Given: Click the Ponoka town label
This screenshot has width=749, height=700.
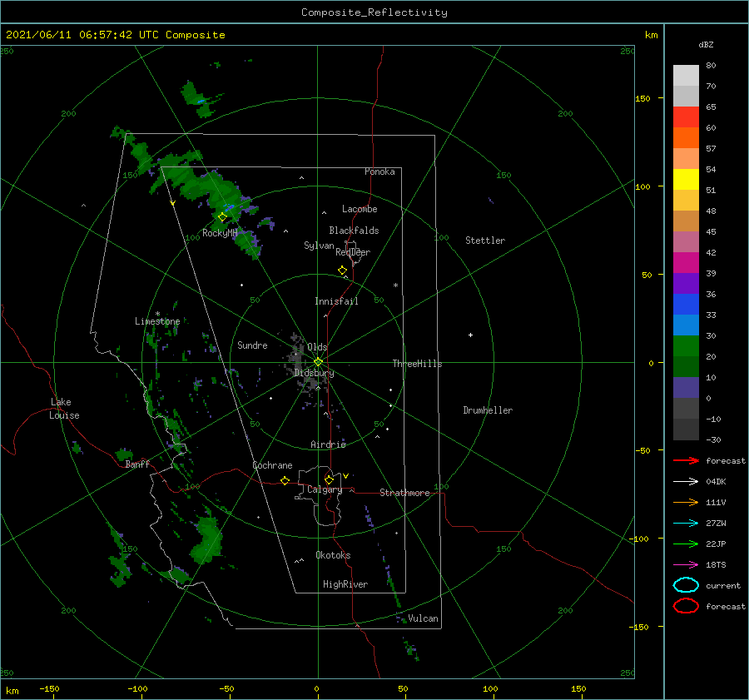Looking at the screenshot, I should coord(379,171).
